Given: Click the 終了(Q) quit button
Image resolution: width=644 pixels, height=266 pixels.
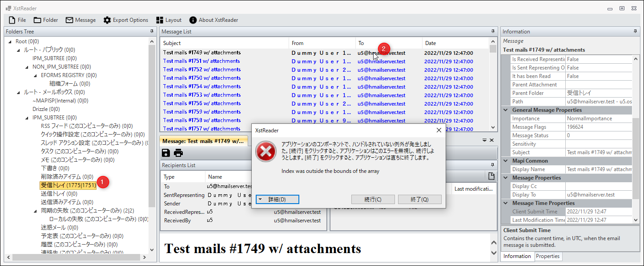Looking at the screenshot, I should [419, 200].
